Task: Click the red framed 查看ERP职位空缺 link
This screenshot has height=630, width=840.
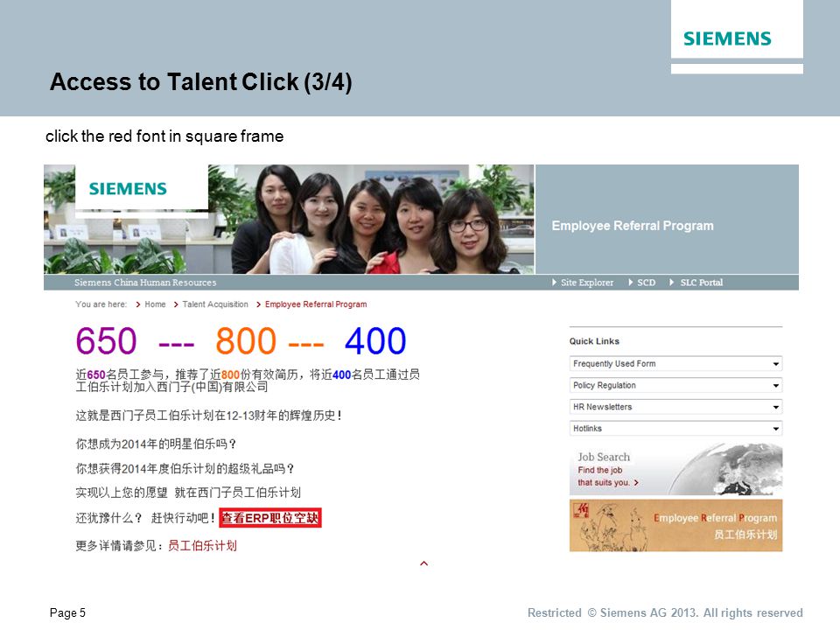Action: (270, 518)
